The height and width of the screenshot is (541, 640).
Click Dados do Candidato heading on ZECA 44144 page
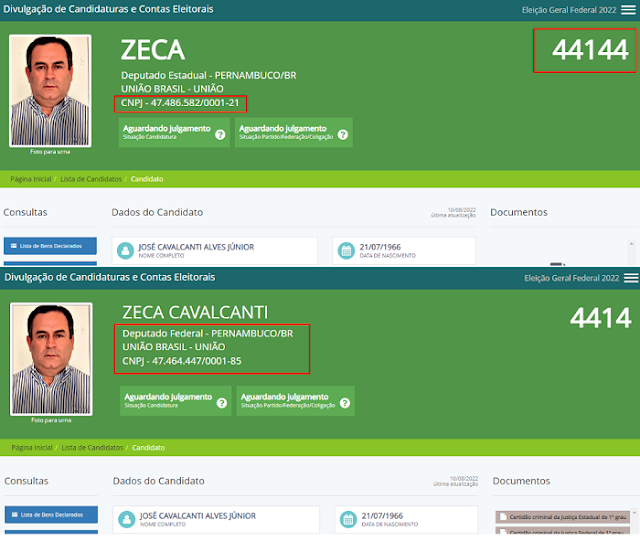(157, 212)
